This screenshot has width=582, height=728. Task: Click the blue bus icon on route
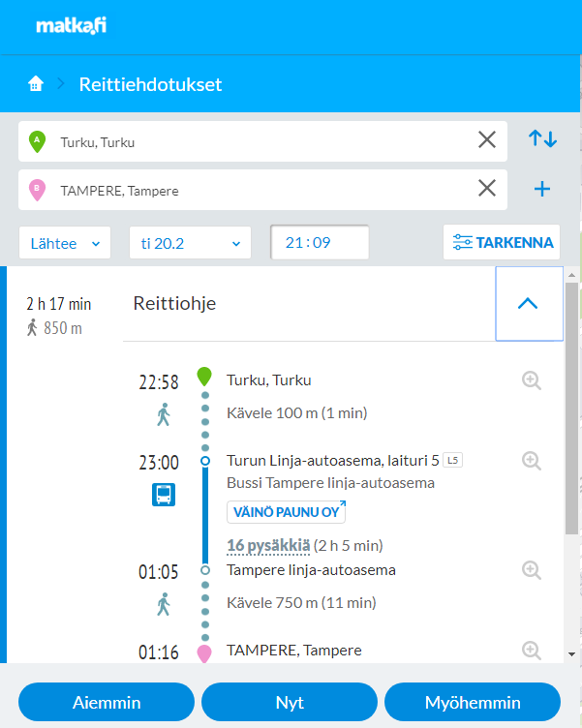pyautogui.click(x=164, y=495)
